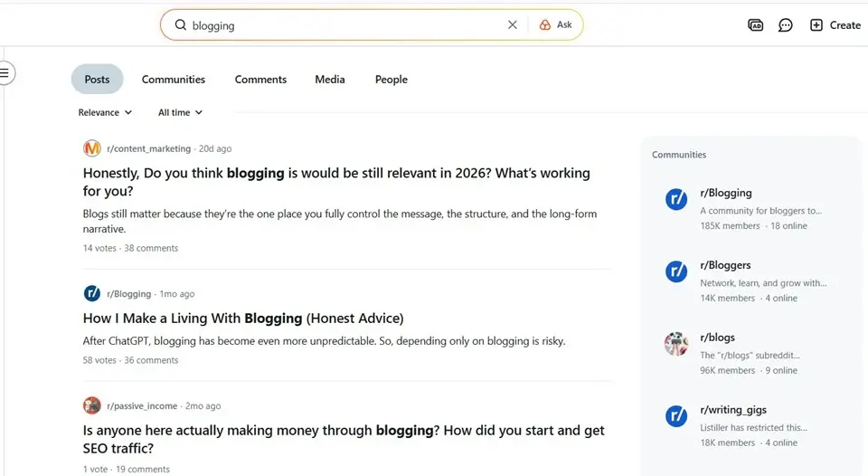
Task: Click r/Blogging avatar in Communities panel
Action: point(676,199)
